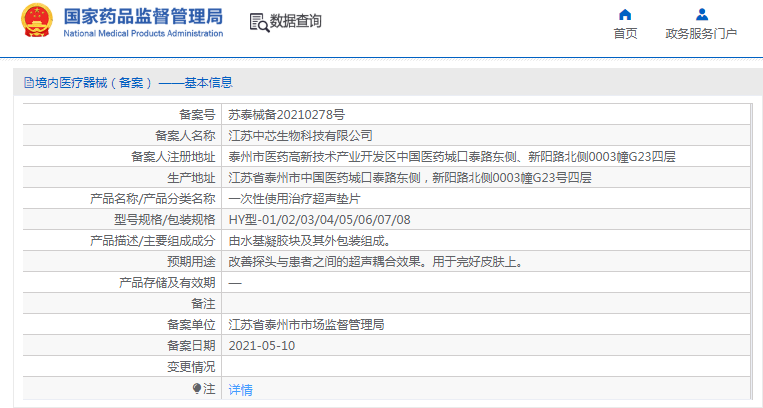The width and height of the screenshot is (763, 408).
Task: Click National Medical Products Administration subtitle
Action: 143,34
